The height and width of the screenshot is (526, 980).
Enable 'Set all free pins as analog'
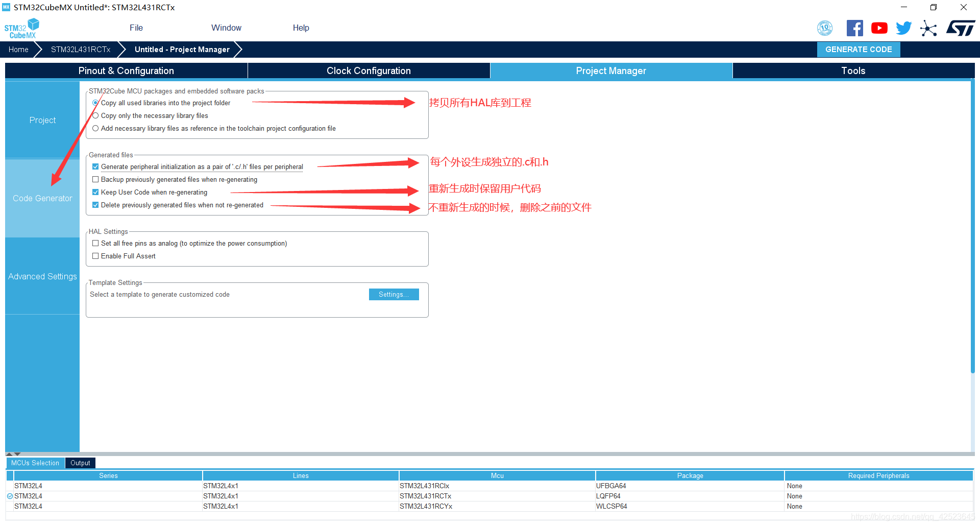[95, 243]
